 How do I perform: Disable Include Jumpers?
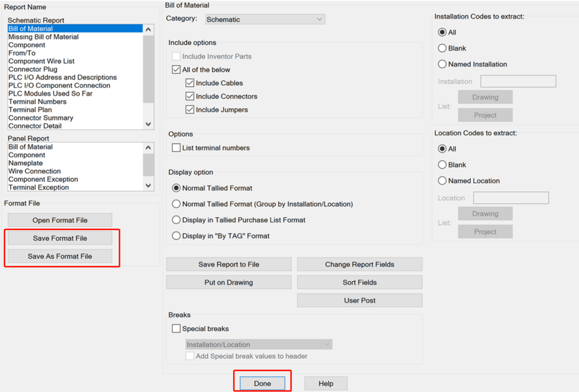click(x=190, y=109)
